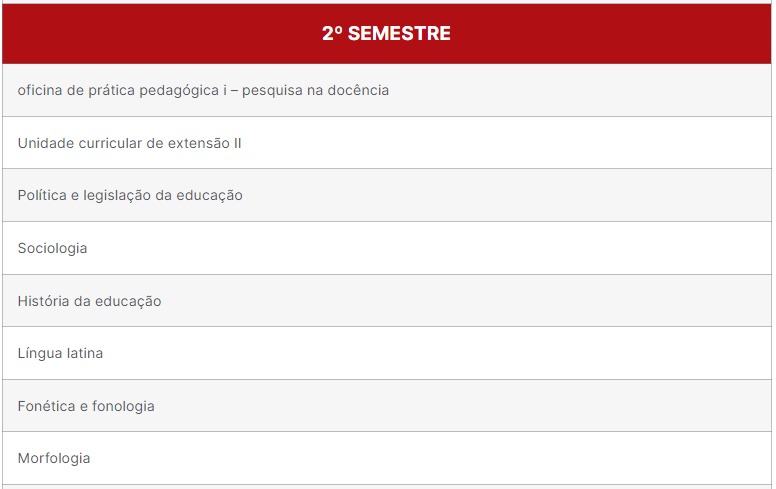Click the 2º SEMESTRE header title

(386, 34)
